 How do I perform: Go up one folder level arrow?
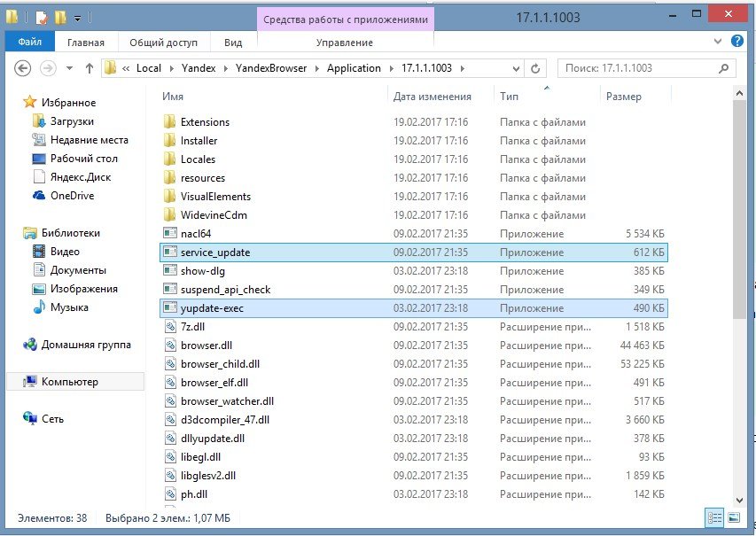(90, 68)
